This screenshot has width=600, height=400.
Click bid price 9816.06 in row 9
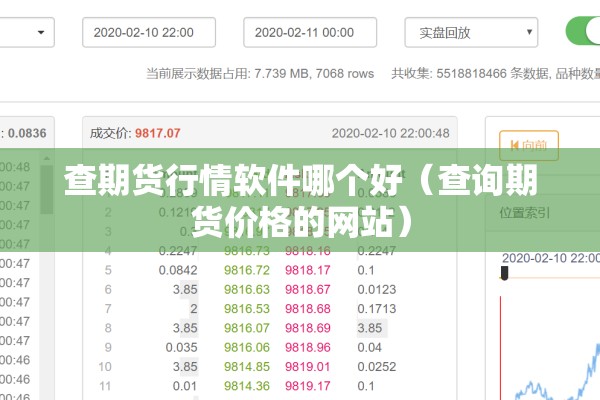tap(246, 347)
